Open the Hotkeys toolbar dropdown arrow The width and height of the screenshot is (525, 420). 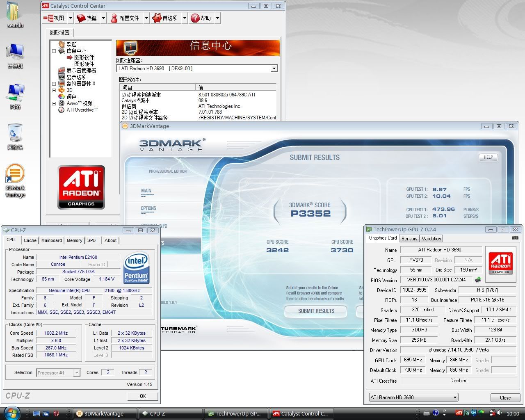coord(103,18)
